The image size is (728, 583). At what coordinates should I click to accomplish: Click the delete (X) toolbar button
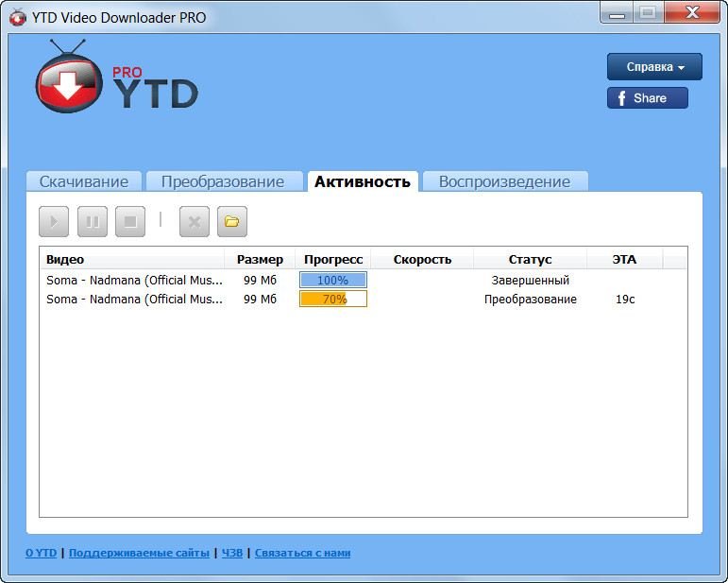click(x=195, y=222)
